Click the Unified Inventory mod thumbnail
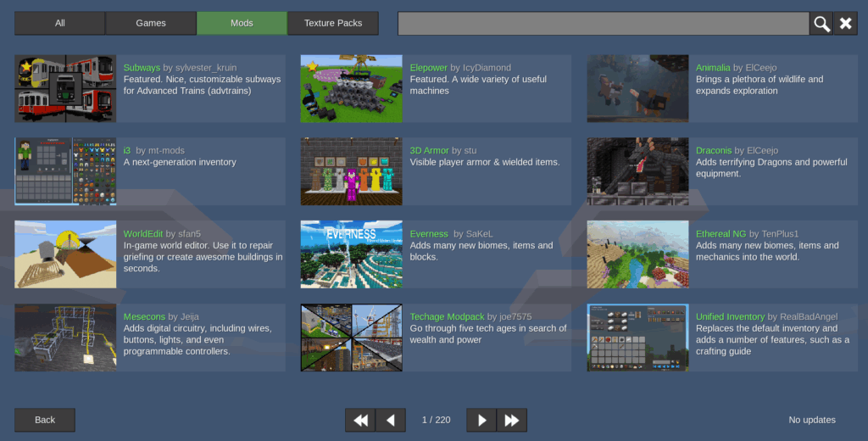Image resolution: width=868 pixels, height=441 pixels. click(x=637, y=338)
